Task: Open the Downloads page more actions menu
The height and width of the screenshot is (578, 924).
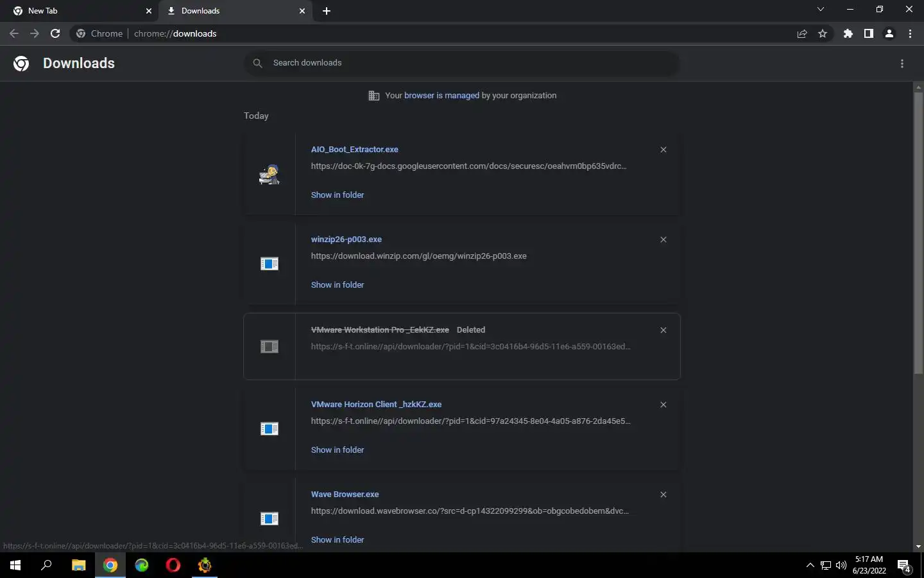Action: click(x=902, y=64)
